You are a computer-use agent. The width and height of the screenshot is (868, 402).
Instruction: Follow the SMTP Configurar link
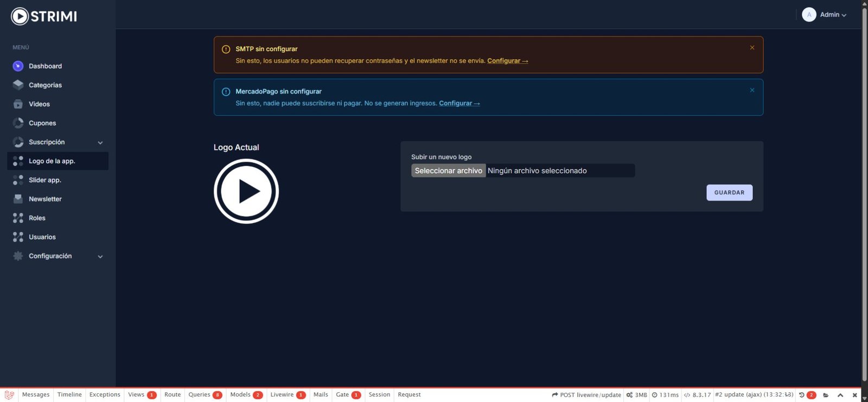(x=507, y=61)
